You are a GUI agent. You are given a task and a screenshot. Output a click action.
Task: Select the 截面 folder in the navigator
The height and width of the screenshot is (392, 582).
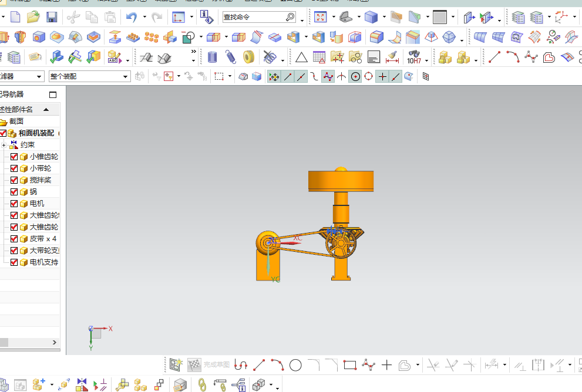[16, 121]
